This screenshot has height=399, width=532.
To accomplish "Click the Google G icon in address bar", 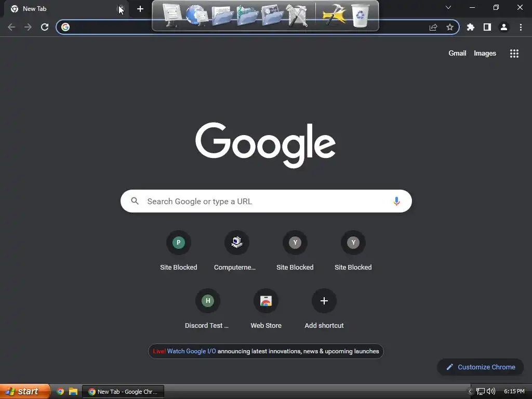I will point(65,27).
